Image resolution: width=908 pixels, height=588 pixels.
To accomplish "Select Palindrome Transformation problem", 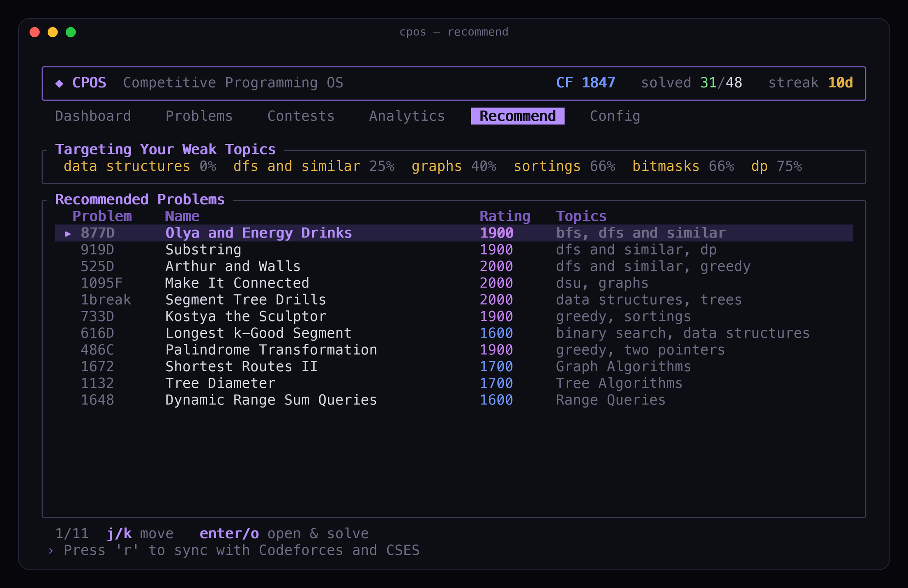I will pyautogui.click(x=454, y=350).
